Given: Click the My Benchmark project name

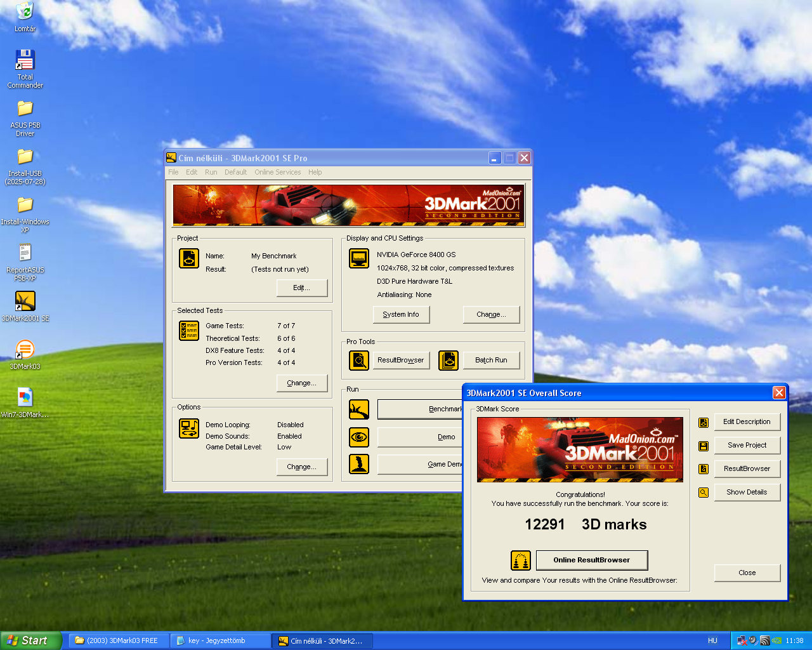Looking at the screenshot, I should tap(273, 256).
